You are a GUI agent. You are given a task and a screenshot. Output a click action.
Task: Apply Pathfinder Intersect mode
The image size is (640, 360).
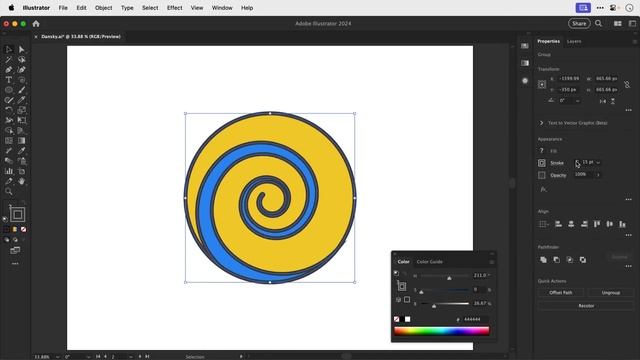[x=569, y=260]
